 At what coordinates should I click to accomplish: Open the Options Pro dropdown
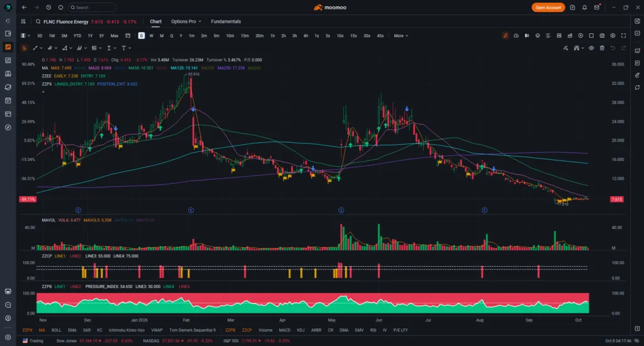tap(186, 21)
